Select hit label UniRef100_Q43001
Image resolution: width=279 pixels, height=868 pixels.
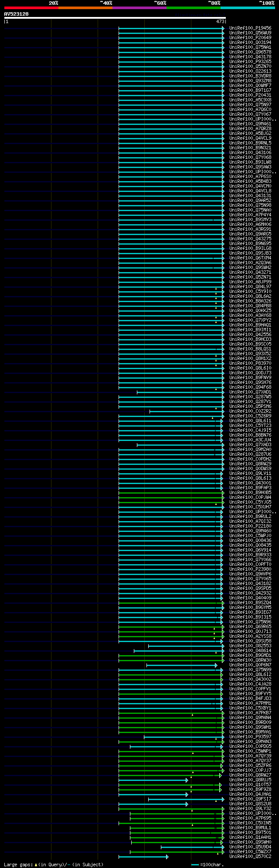click(250, 483)
